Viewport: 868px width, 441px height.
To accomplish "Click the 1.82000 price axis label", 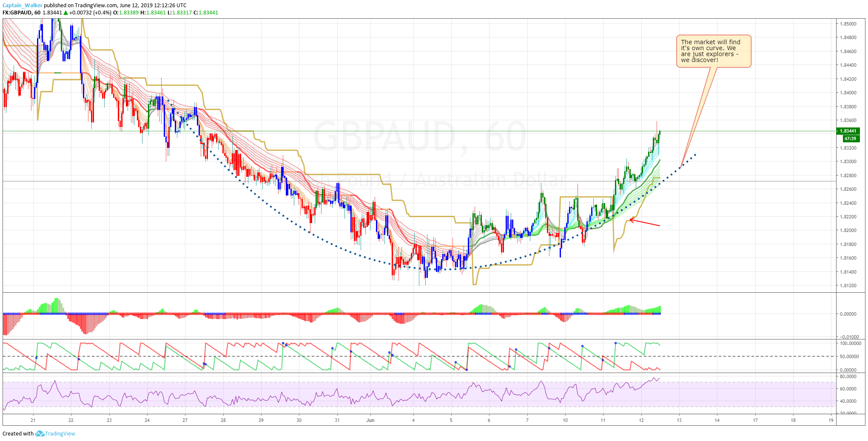I will 848,230.
